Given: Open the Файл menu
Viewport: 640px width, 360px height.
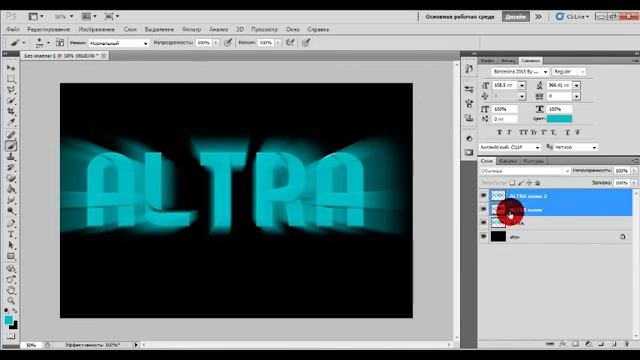Looking at the screenshot, I should tap(13, 29).
